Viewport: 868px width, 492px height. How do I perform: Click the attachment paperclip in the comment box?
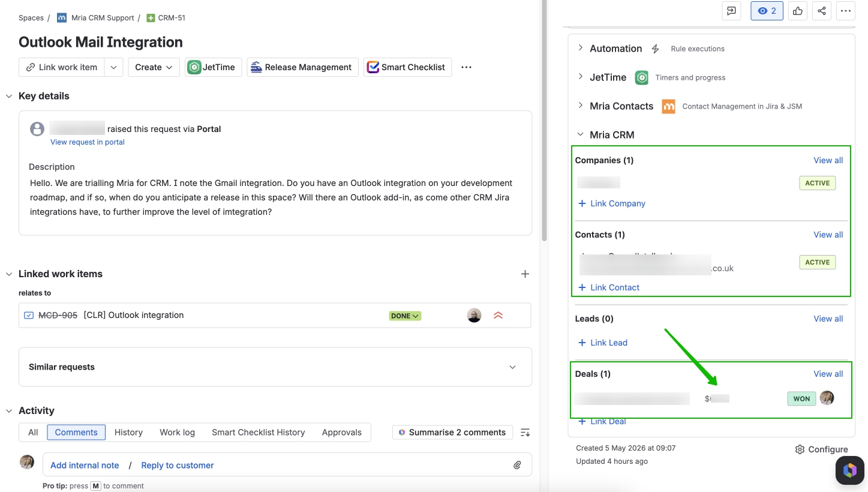click(517, 465)
